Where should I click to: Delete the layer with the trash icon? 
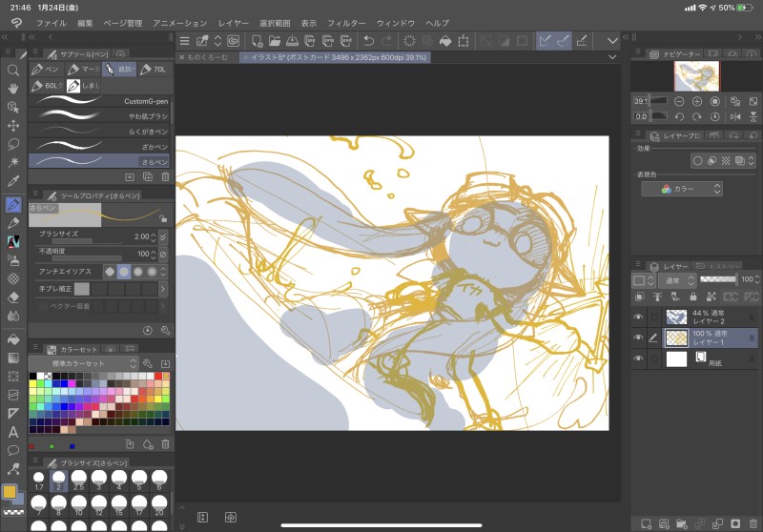pyautogui.click(x=753, y=523)
